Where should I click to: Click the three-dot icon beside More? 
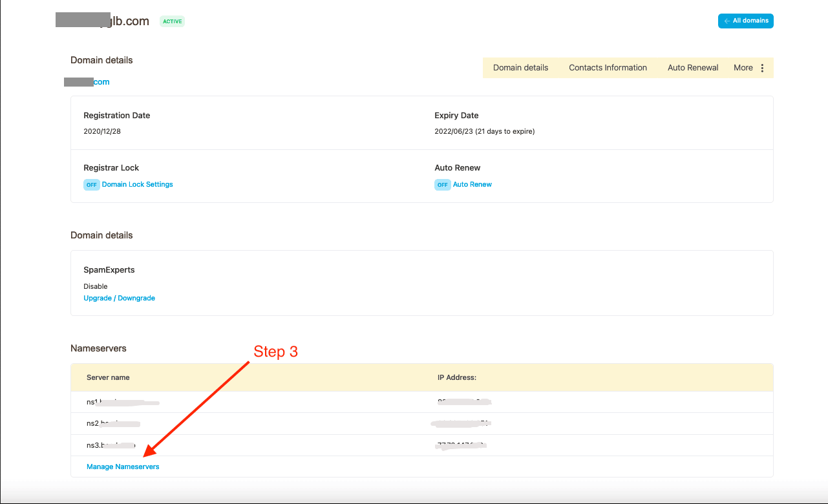coord(762,68)
